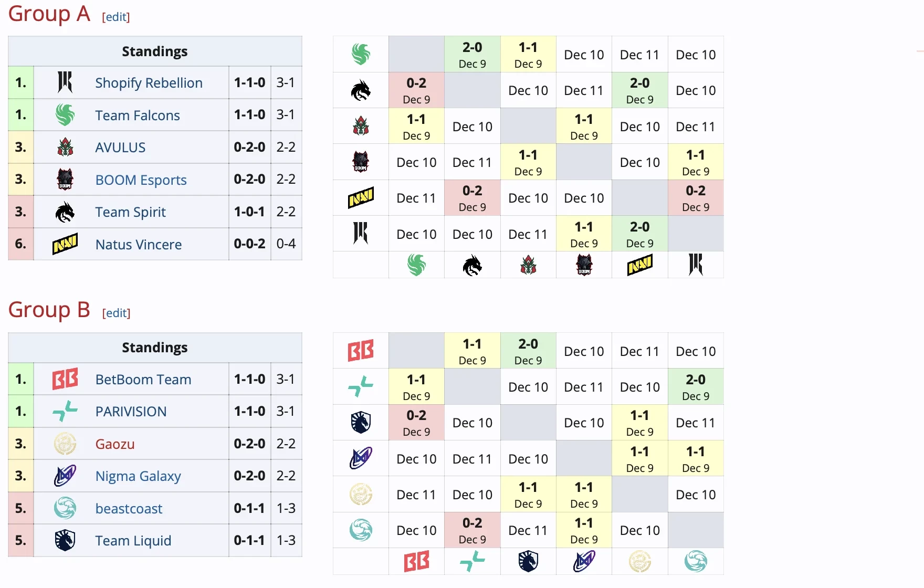Image resolution: width=924 pixels, height=588 pixels.
Task: Click Natus Vincere logo in crosstable left column
Action: [x=361, y=198]
